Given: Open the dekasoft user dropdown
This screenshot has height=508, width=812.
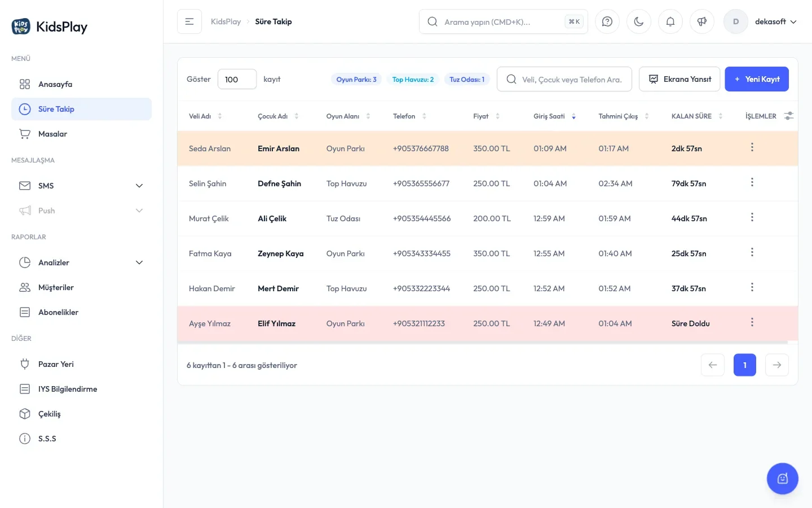Looking at the screenshot, I should [x=760, y=21].
